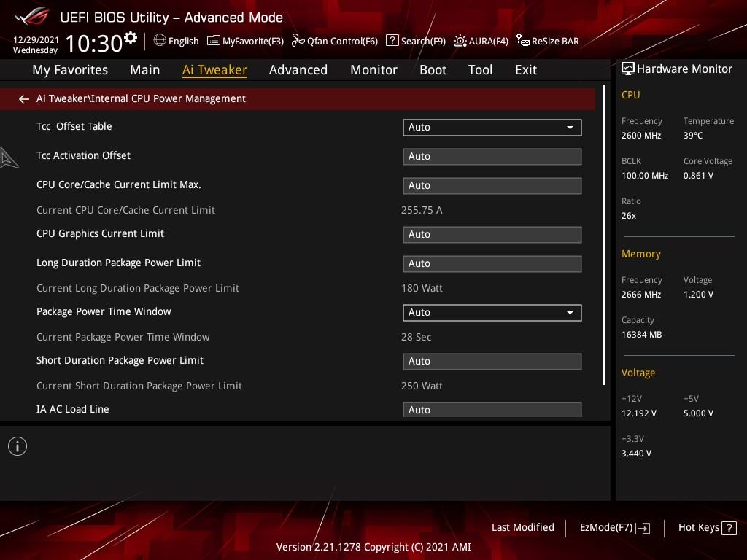The height and width of the screenshot is (560, 747).
Task: Click the back arrow in breadcrumb
Action: tap(24, 99)
